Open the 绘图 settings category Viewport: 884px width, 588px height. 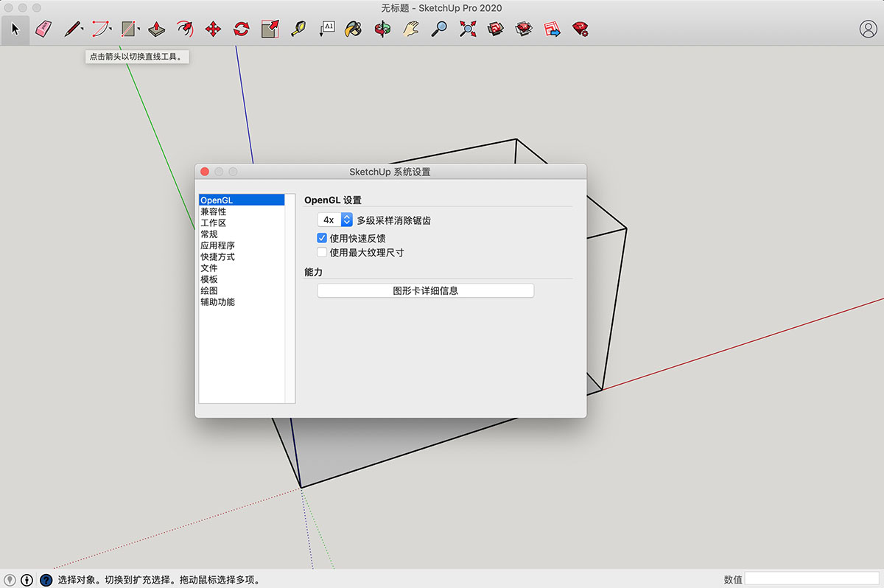click(242, 290)
